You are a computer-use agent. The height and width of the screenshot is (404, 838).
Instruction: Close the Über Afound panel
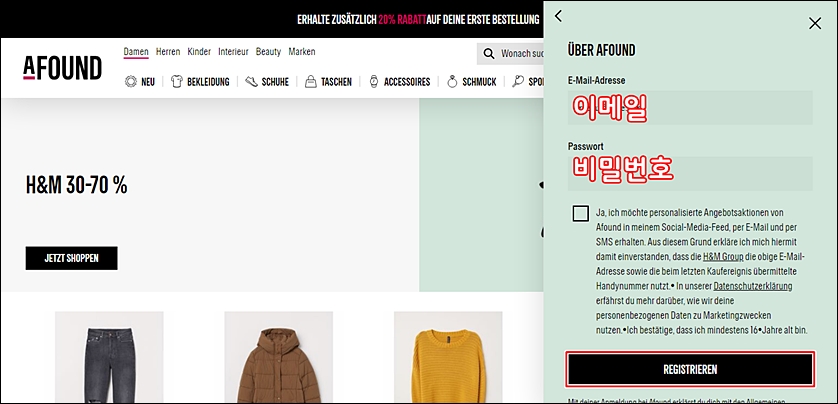pyautogui.click(x=814, y=24)
